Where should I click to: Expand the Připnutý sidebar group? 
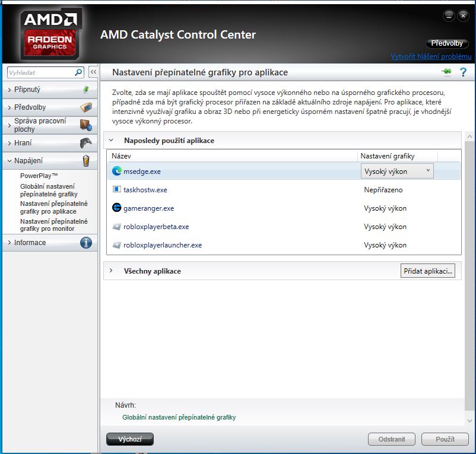coord(9,90)
